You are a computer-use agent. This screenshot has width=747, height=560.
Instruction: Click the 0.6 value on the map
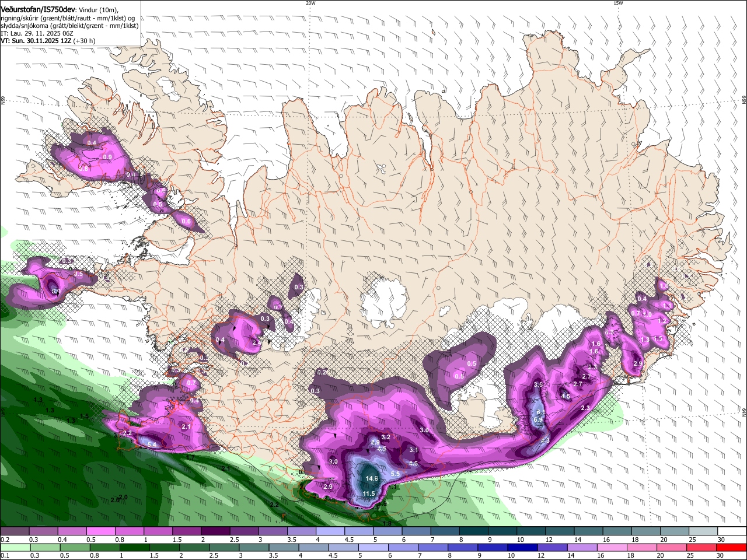click(x=186, y=222)
